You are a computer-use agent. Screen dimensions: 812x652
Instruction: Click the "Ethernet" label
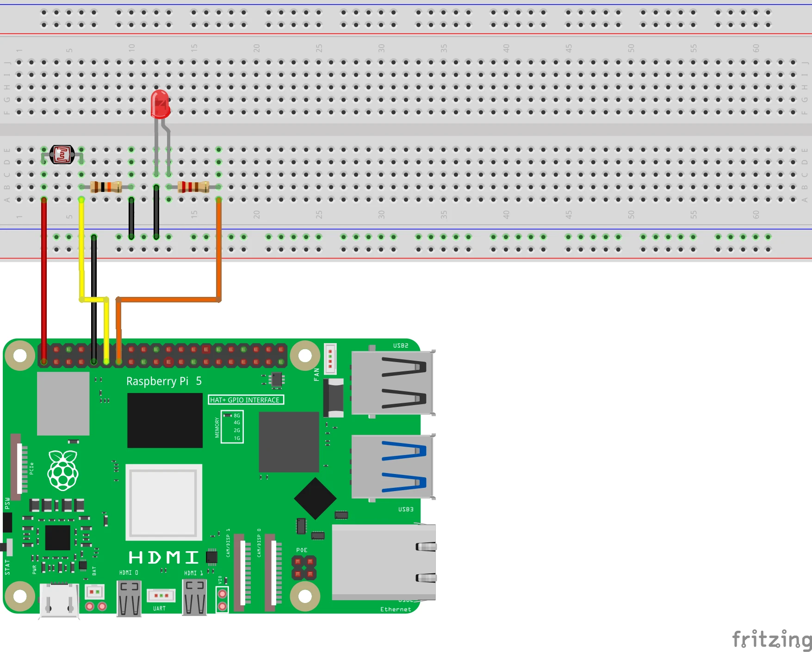click(396, 609)
